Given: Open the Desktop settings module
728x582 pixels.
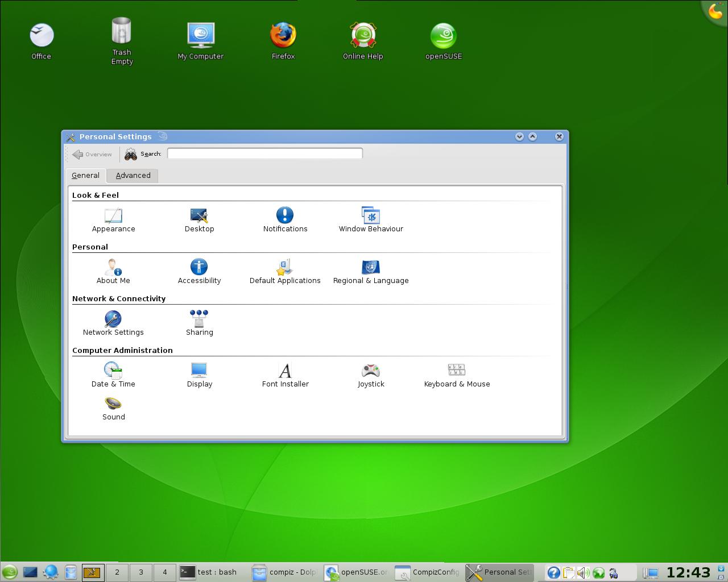Looking at the screenshot, I should [x=199, y=220].
